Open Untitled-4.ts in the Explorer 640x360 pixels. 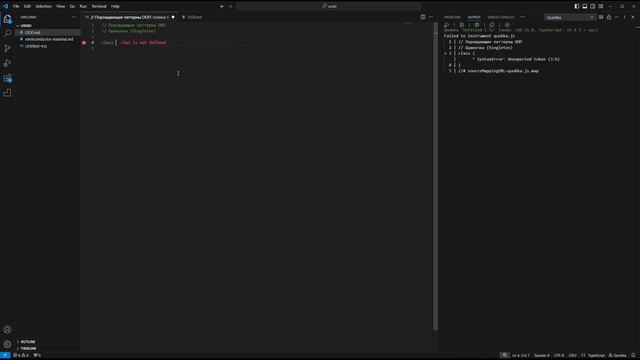pos(48,46)
